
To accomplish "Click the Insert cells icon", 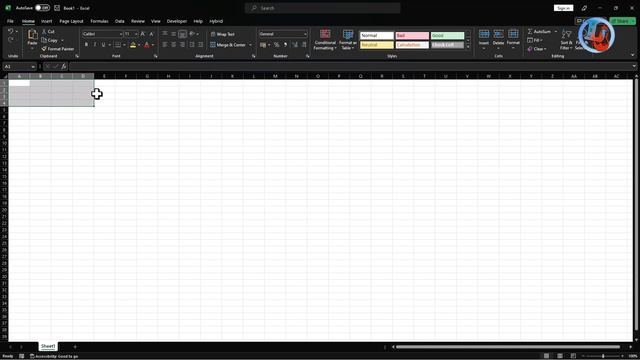I will (x=484, y=34).
